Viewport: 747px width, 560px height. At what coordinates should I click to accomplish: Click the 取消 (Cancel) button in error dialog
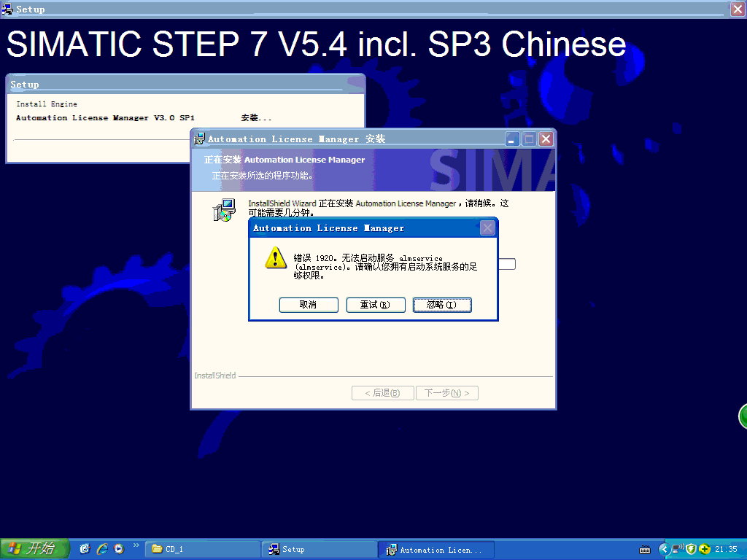(309, 305)
